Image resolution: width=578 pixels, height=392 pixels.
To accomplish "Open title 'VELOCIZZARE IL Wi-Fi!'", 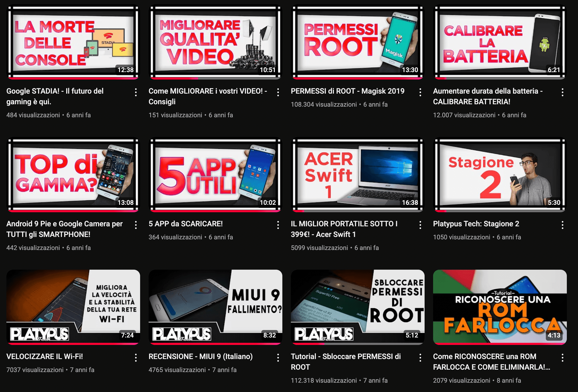I will click(x=45, y=356).
